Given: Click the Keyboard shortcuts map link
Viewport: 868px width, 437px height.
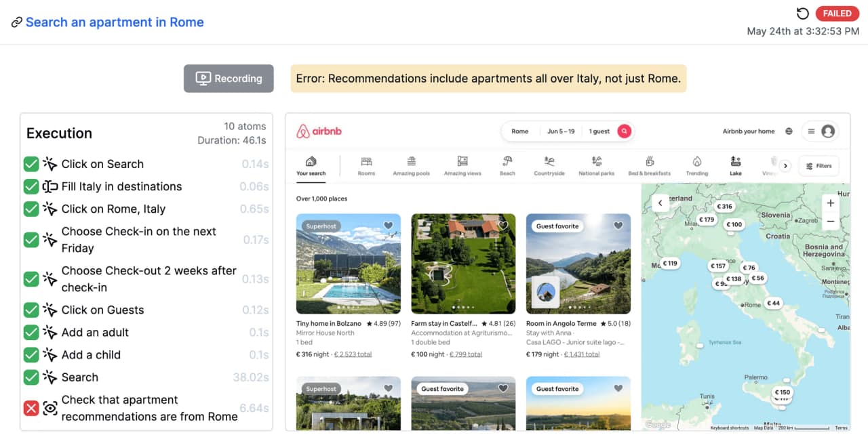Looking at the screenshot, I should tap(730, 428).
